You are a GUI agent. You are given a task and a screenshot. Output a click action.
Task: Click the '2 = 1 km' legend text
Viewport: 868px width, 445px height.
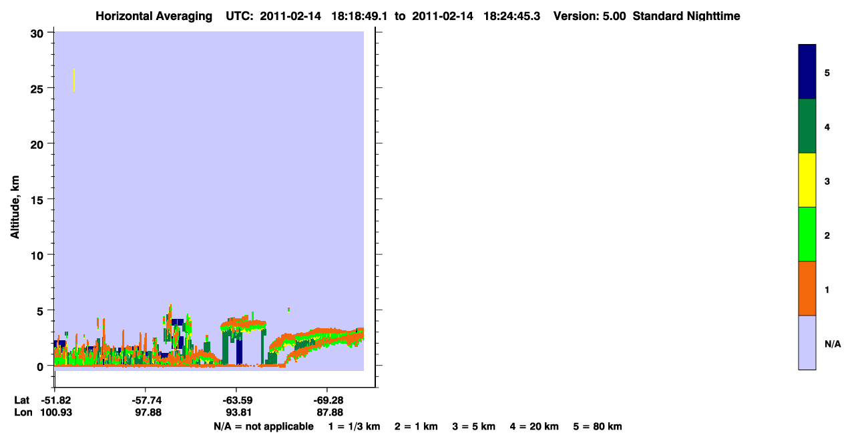[416, 426]
